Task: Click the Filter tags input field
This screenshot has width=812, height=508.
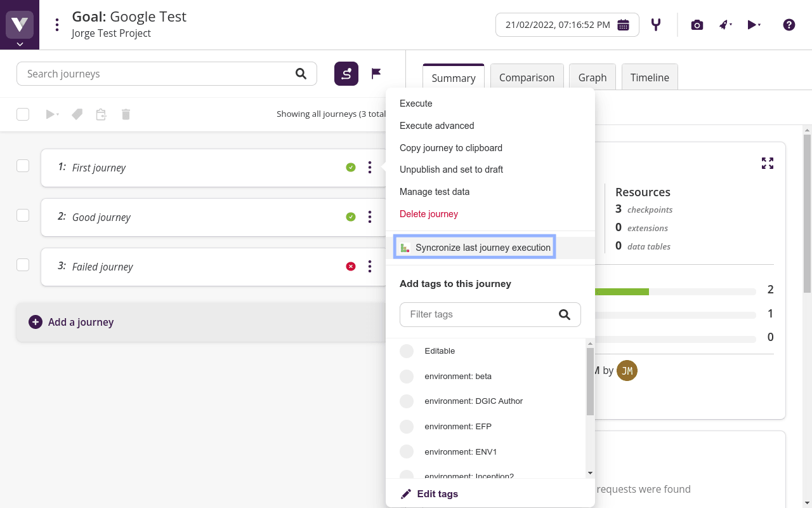Action: point(481,314)
